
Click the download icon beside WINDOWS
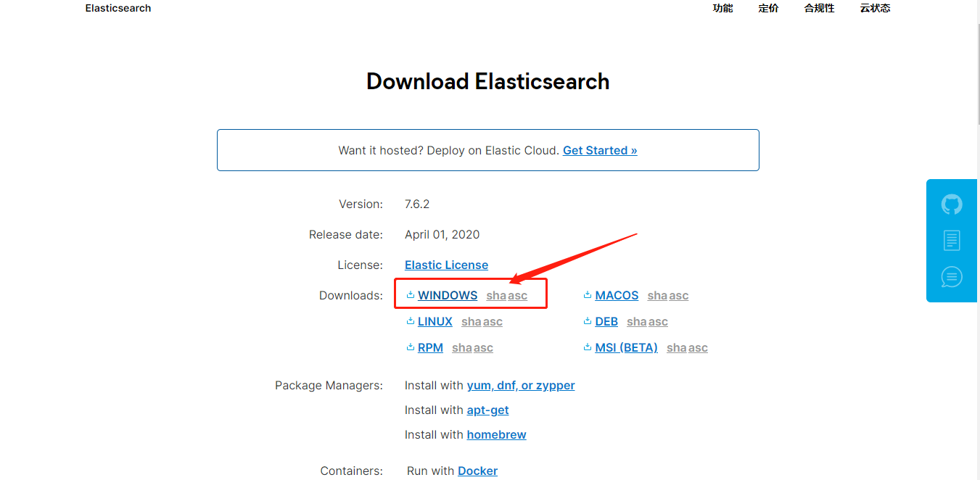pyautogui.click(x=411, y=295)
